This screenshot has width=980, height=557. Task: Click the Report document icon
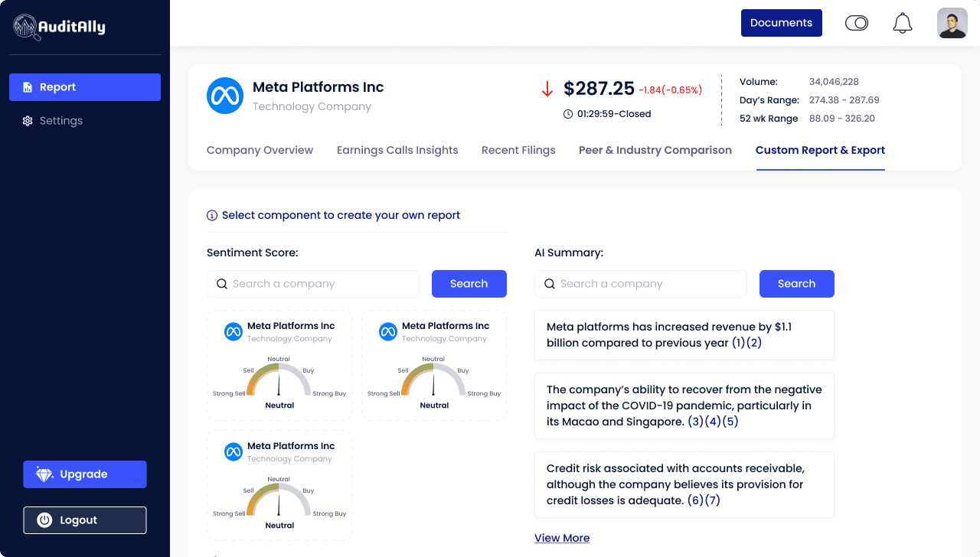point(28,87)
